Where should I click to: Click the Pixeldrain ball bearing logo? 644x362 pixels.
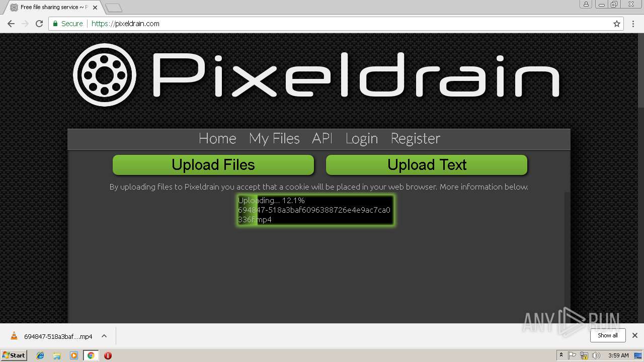pos(105,75)
